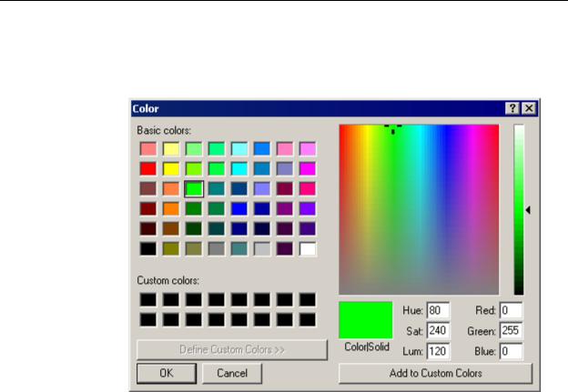Click the Red value field

512,310
